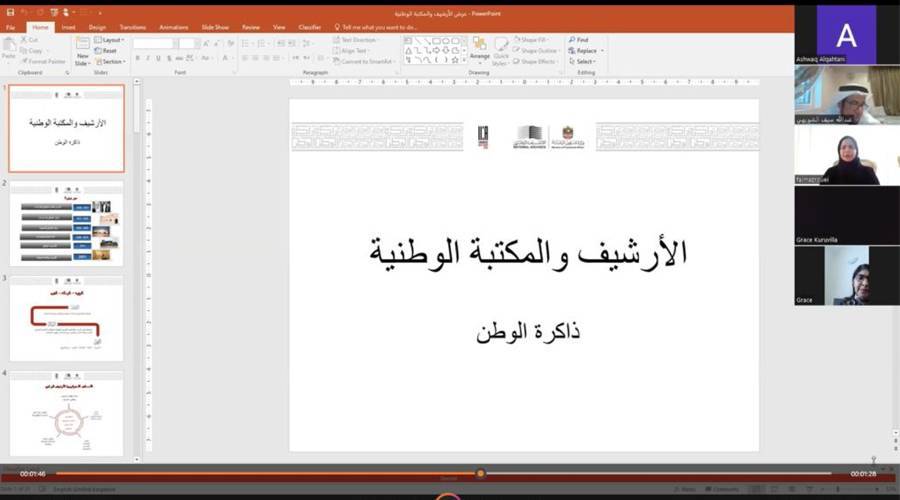Click Grace Kuruvilla participant tile
900x500 pixels.
[847, 216]
